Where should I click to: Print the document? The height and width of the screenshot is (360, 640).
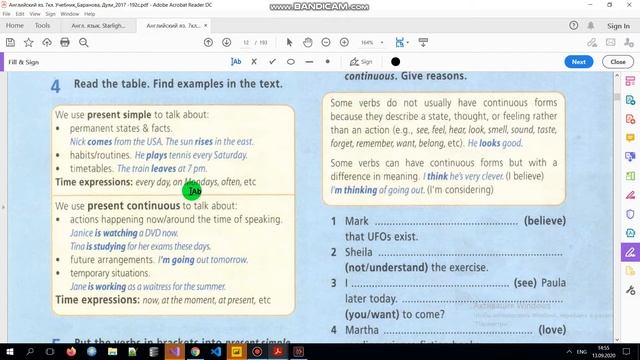click(x=65, y=42)
